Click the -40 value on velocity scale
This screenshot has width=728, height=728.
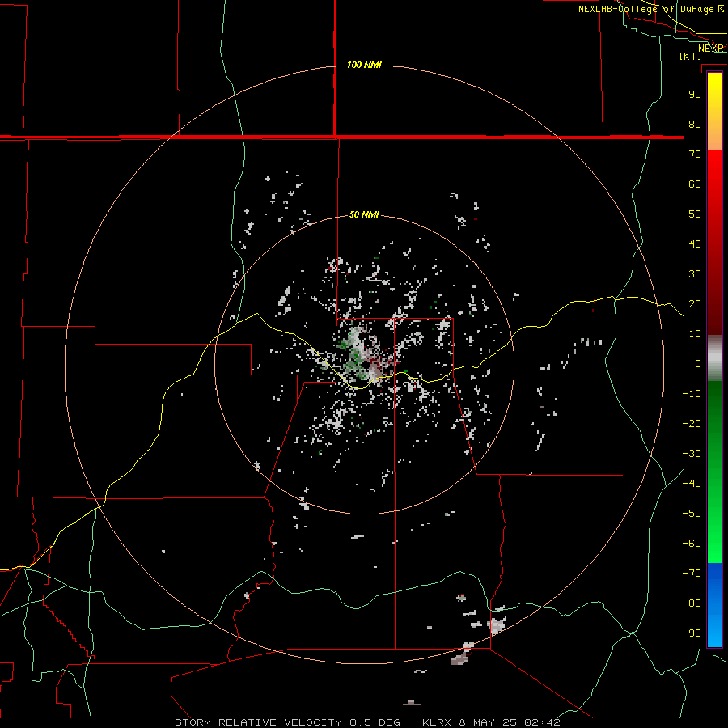point(692,484)
